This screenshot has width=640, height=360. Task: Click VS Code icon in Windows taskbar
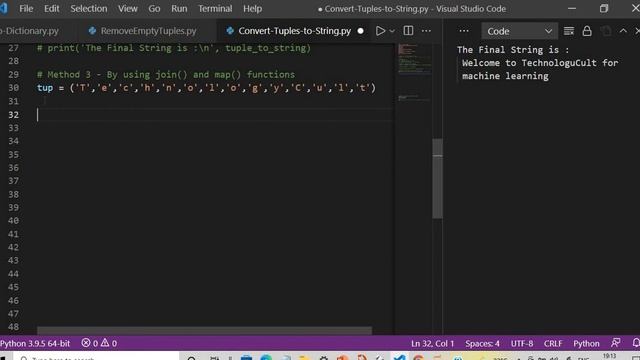(400, 357)
